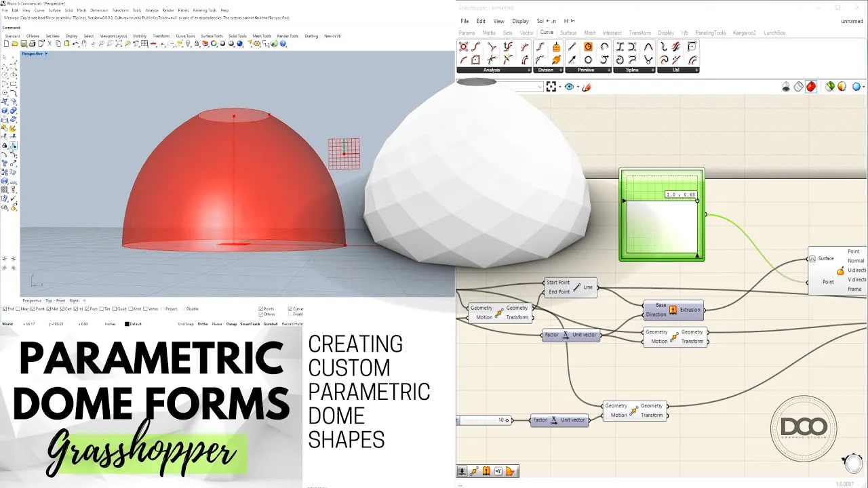
Task: Click the Print icon in Rhino toolbar
Action: [x=32, y=43]
